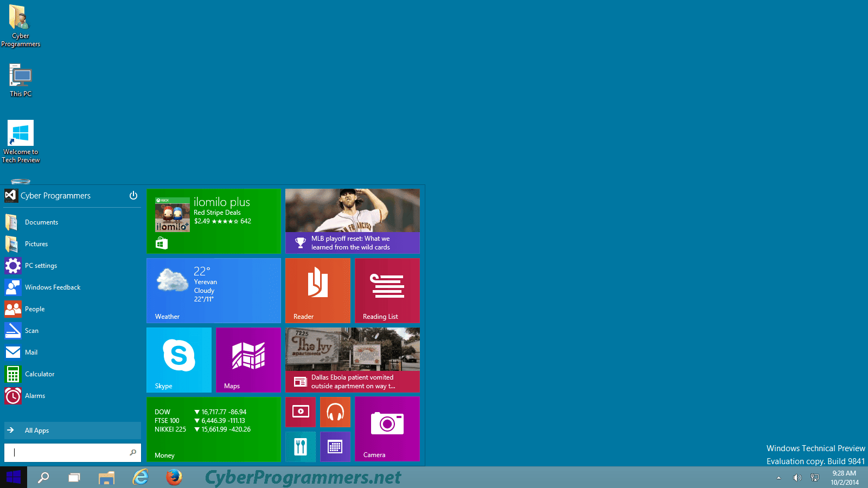The image size is (868, 488).
Task: Open the Cyber Programmers user account
Action: coord(48,195)
